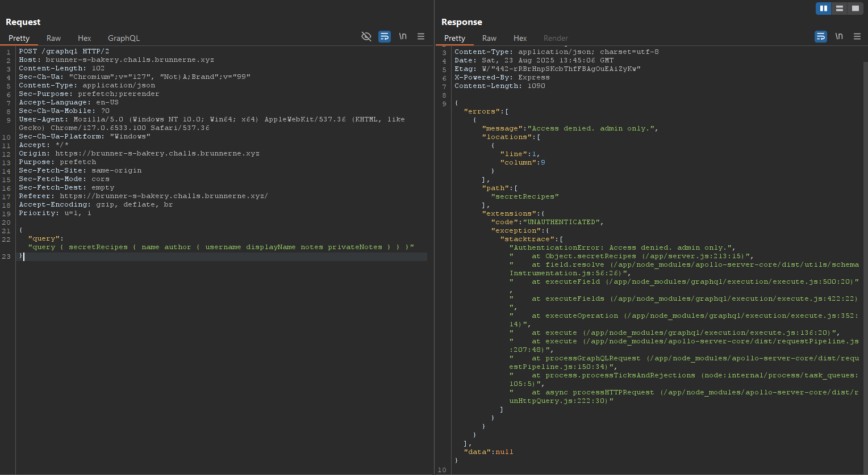Image resolution: width=868 pixels, height=475 pixels.
Task: Toggle line wrap in the Request panel
Action: click(x=385, y=36)
